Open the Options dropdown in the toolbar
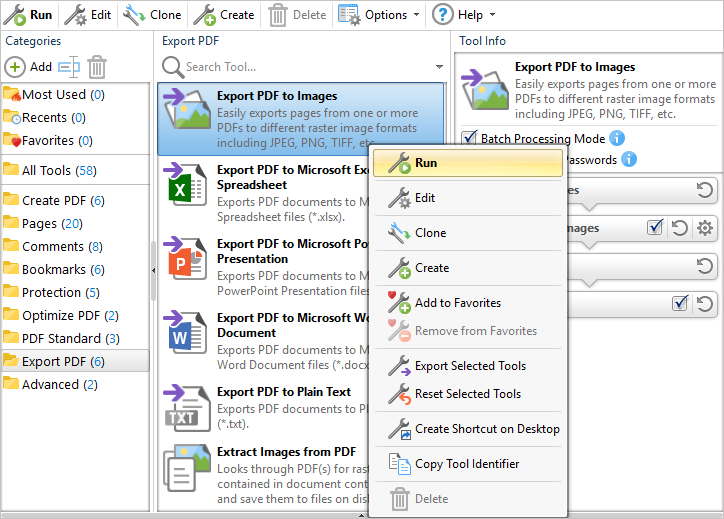Image resolution: width=724 pixels, height=519 pixels. (379, 15)
